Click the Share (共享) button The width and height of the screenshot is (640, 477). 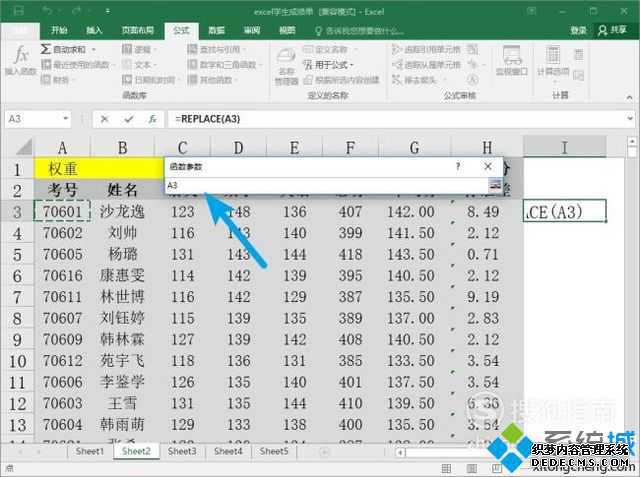[612, 30]
